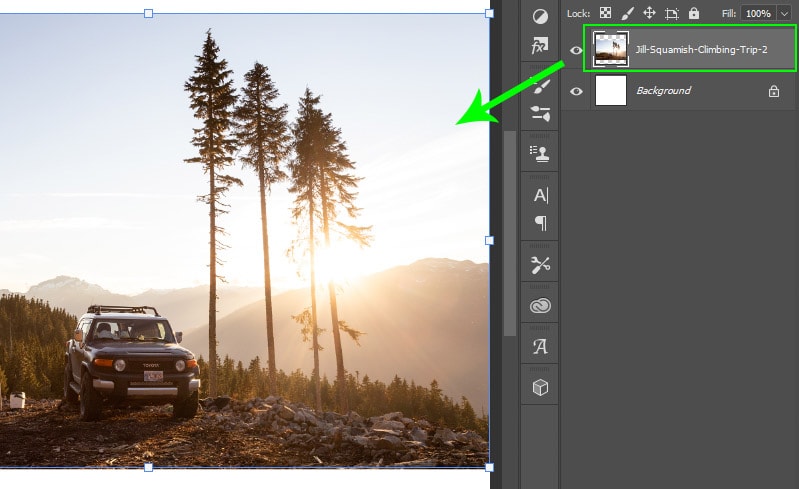Hide the Jill-Squamish-Climbing-Trip-2 layer
The width and height of the screenshot is (799, 489).
[x=576, y=49]
